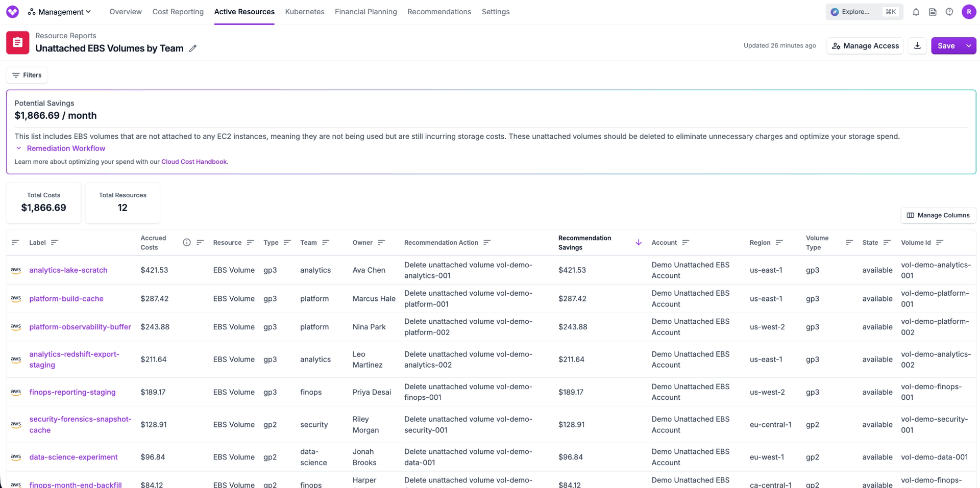Open Team column filter icon
The image size is (980, 488).
(x=326, y=242)
